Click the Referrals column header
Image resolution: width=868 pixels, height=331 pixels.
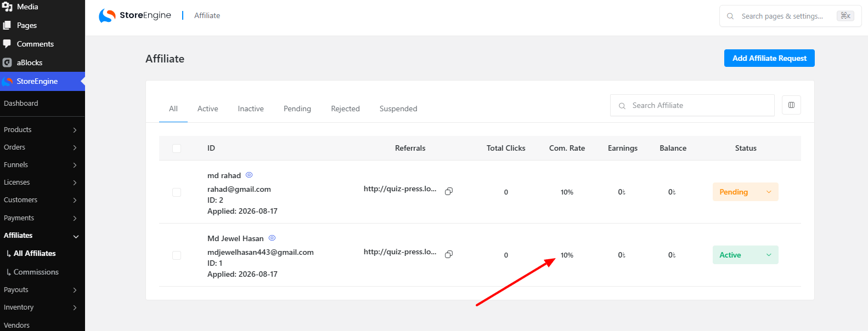pos(410,148)
